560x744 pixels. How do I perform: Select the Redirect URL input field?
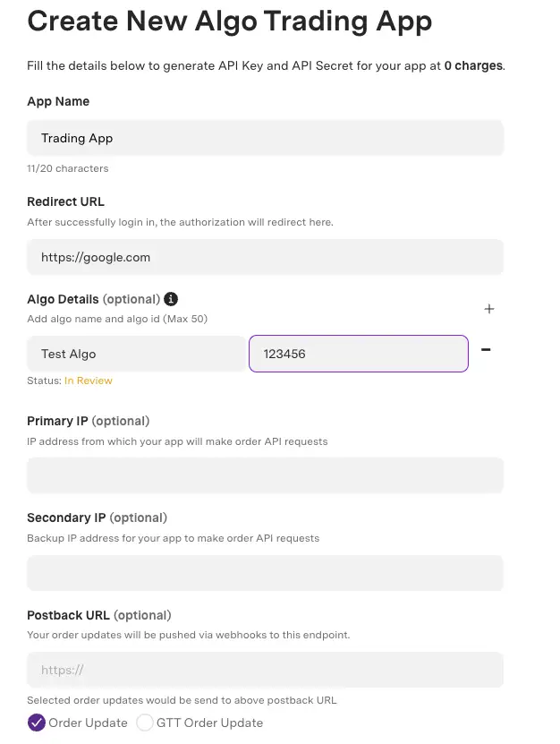tap(265, 257)
